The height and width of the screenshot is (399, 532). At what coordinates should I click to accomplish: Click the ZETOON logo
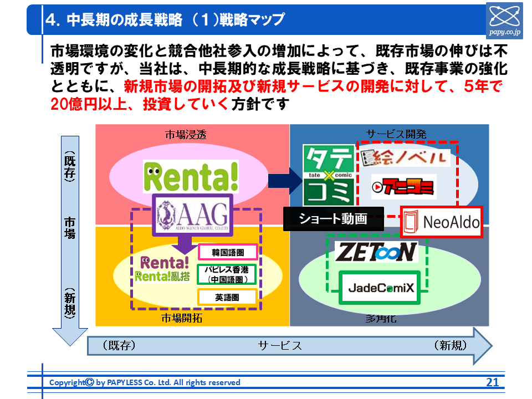click(x=376, y=252)
